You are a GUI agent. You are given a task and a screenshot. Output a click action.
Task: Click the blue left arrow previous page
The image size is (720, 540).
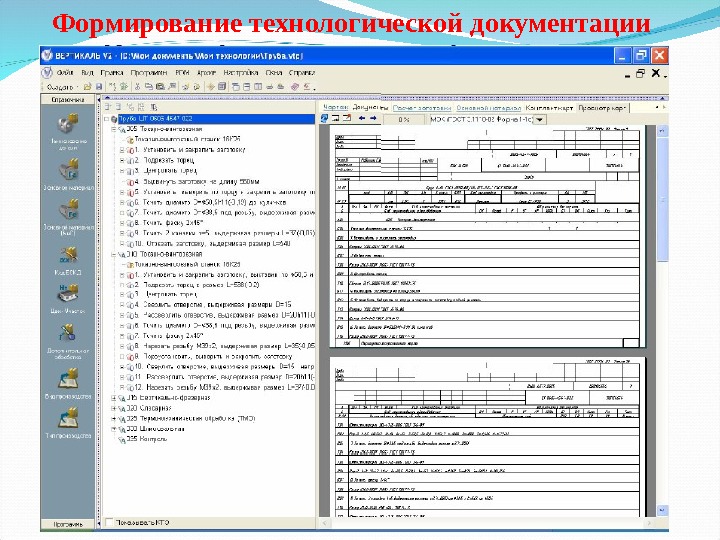(362, 119)
